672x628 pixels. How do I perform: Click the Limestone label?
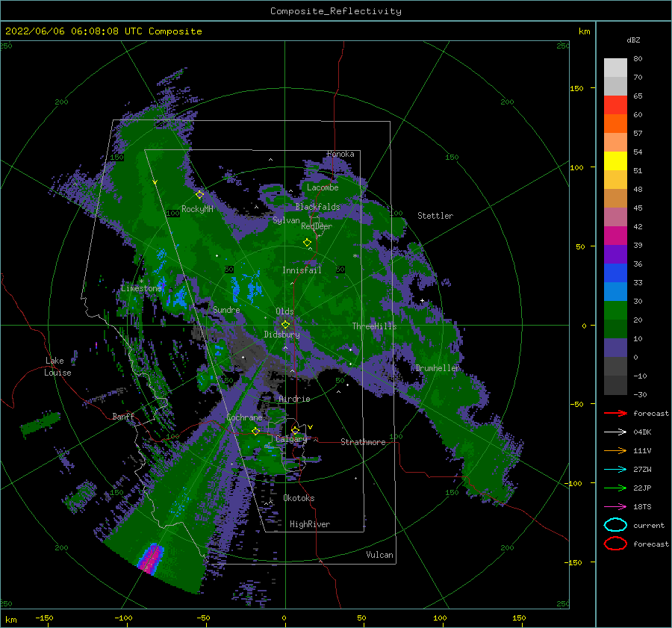(x=141, y=288)
